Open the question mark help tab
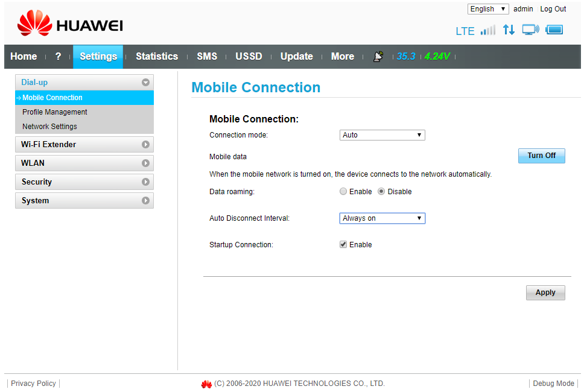This screenshot has width=584, height=392. [58, 56]
